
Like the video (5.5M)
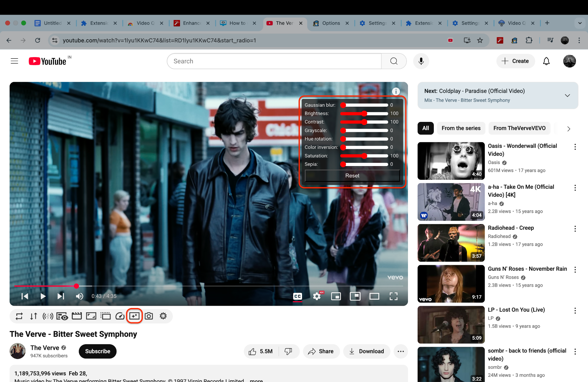261,351
